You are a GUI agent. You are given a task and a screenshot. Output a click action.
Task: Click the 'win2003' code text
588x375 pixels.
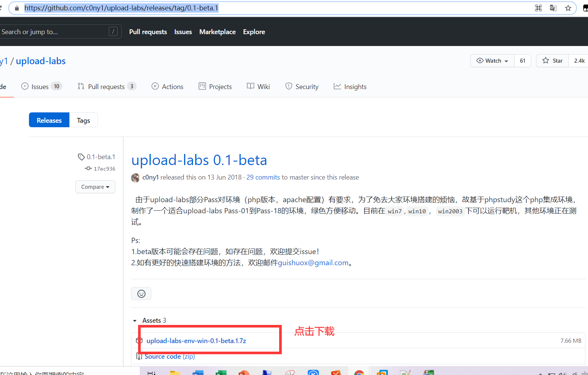coord(450,211)
